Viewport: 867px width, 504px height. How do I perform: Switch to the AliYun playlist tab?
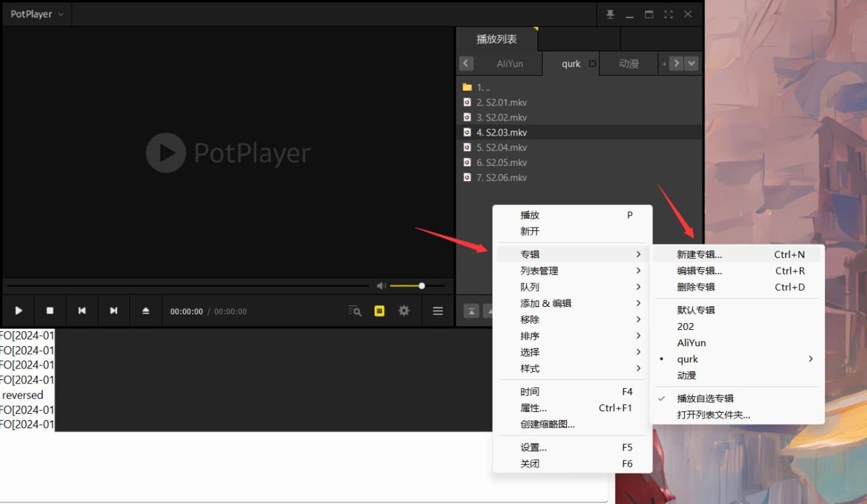click(509, 64)
